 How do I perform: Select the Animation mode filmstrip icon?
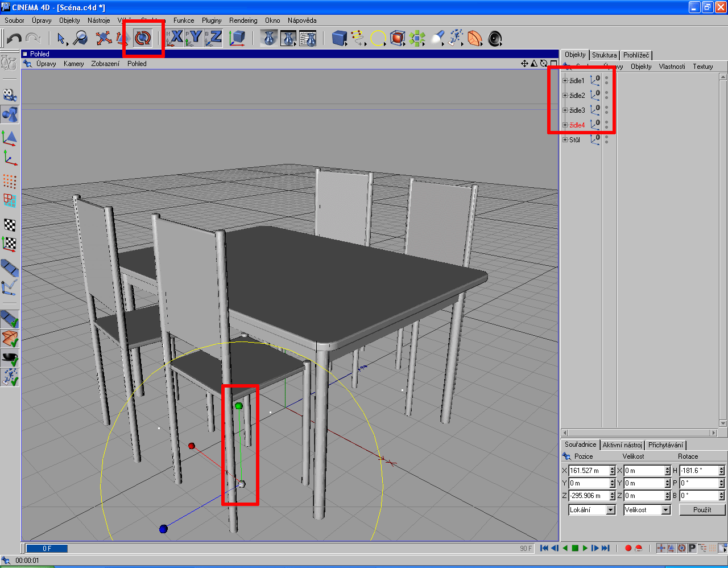(x=10, y=267)
